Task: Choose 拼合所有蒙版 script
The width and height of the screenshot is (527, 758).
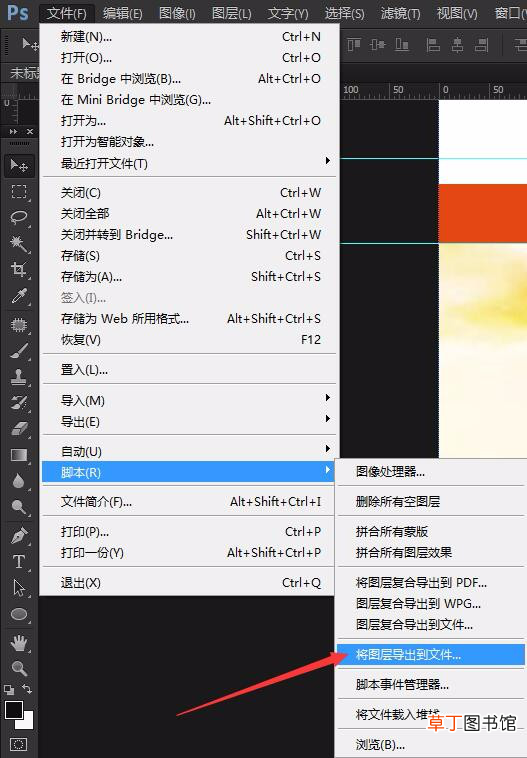Action: (431, 532)
